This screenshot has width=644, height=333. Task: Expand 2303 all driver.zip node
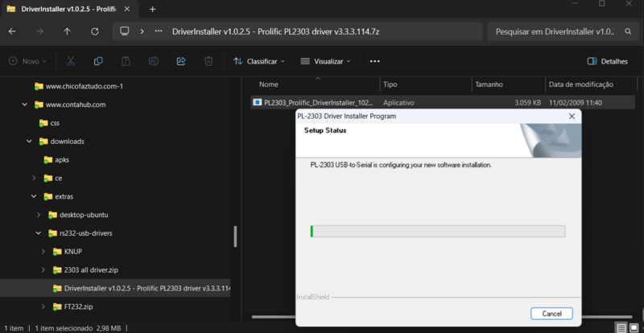tap(43, 269)
